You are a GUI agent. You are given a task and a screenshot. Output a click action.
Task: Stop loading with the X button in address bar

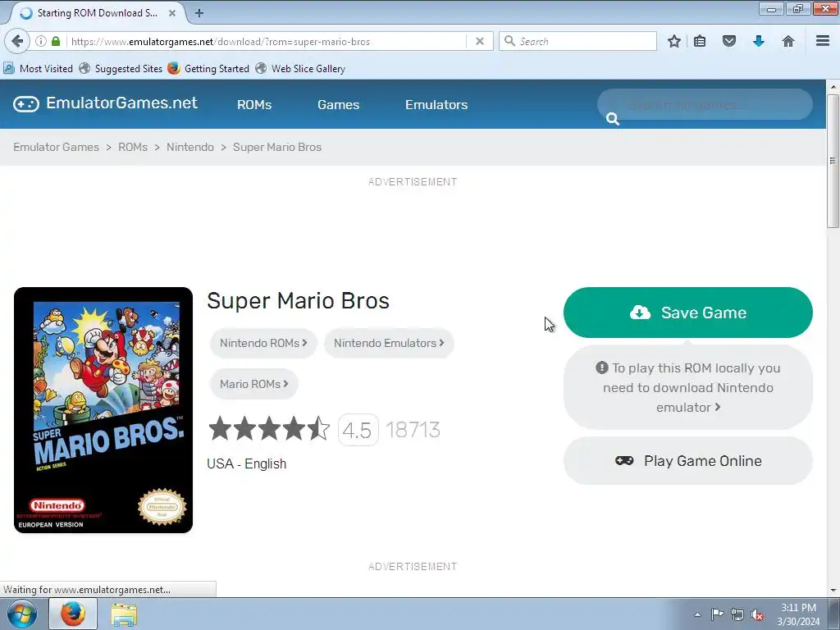tap(480, 41)
